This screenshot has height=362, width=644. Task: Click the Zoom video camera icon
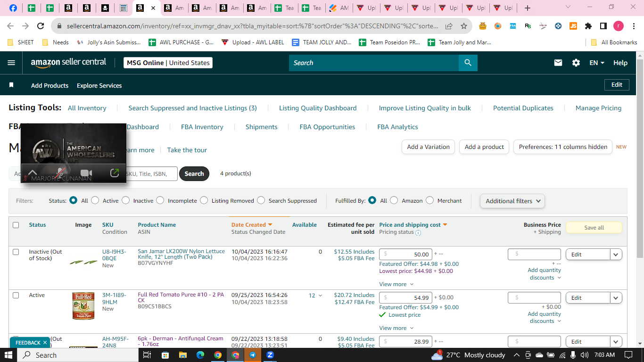pos(86,173)
